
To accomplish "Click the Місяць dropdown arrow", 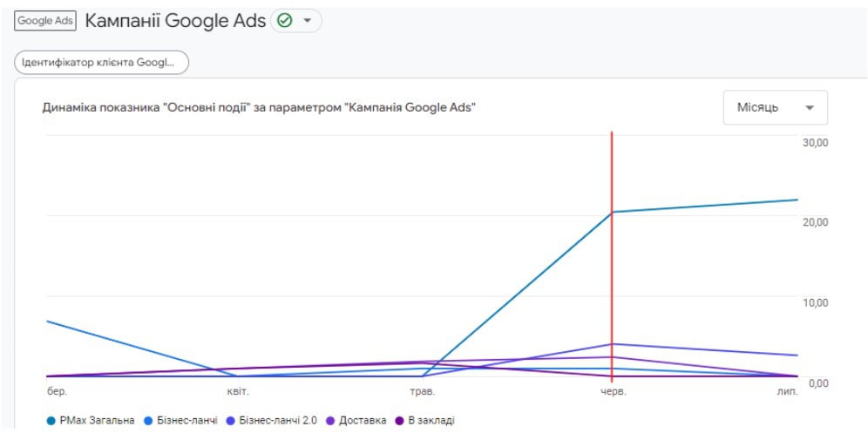I will [x=810, y=108].
